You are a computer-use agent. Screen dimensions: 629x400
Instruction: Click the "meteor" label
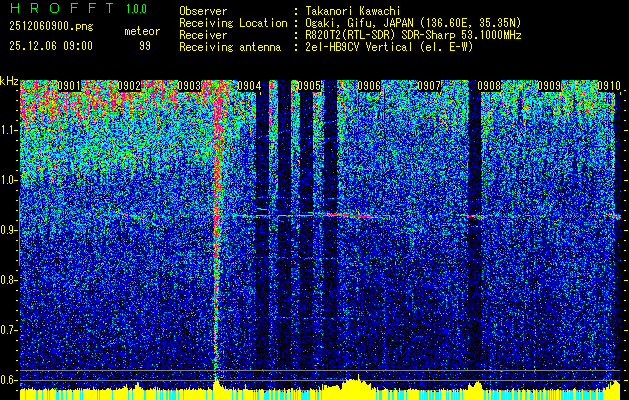tap(142, 31)
